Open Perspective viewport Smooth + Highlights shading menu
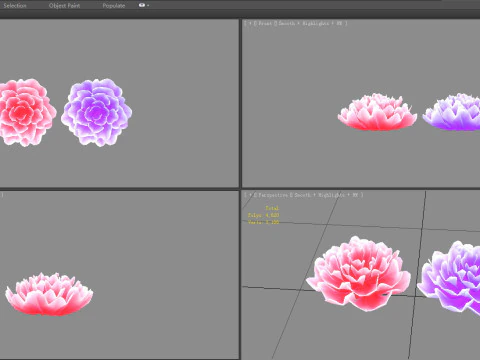The image size is (480, 360). click(x=326, y=195)
